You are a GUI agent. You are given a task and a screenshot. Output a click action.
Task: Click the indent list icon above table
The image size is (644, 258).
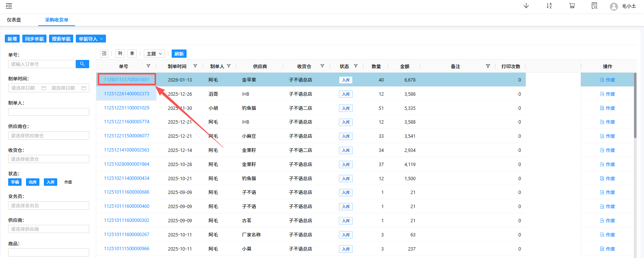pos(104,54)
